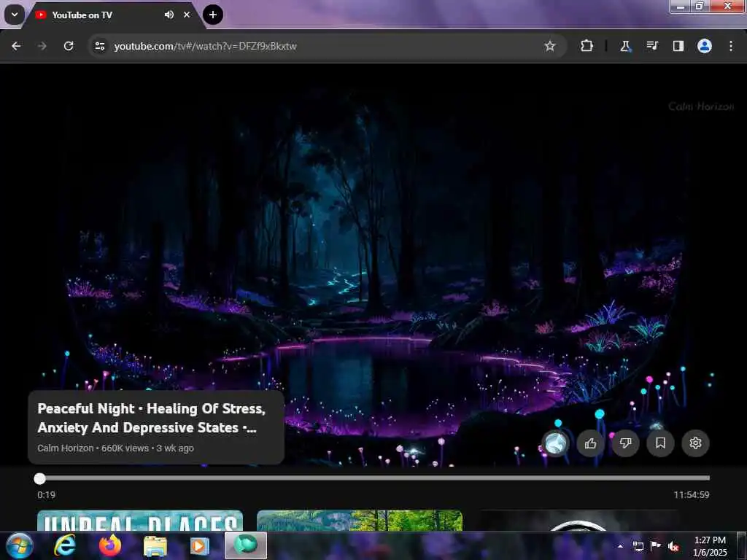Click the video progress bar scrubber handle

[x=40, y=478]
